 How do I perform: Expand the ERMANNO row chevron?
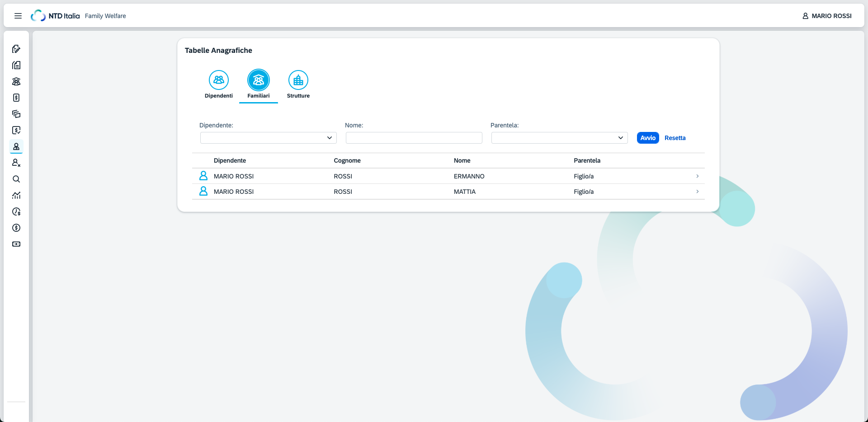coord(698,176)
